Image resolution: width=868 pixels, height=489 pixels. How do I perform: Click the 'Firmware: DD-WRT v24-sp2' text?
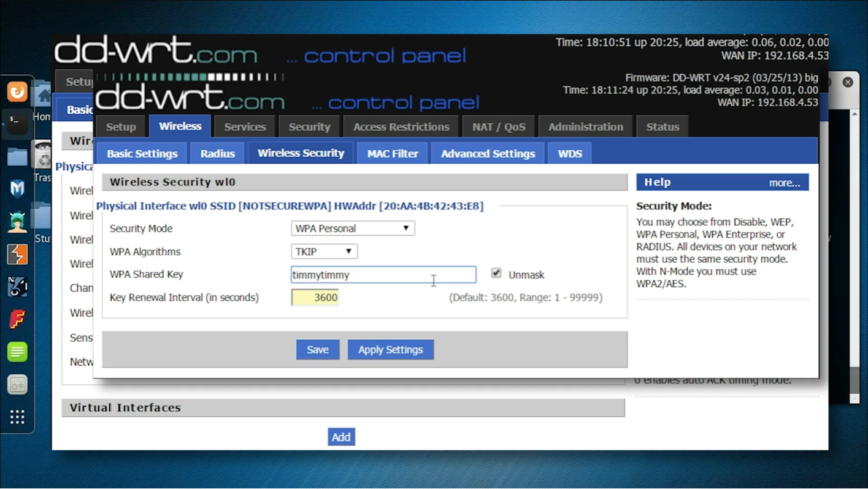[x=721, y=78]
